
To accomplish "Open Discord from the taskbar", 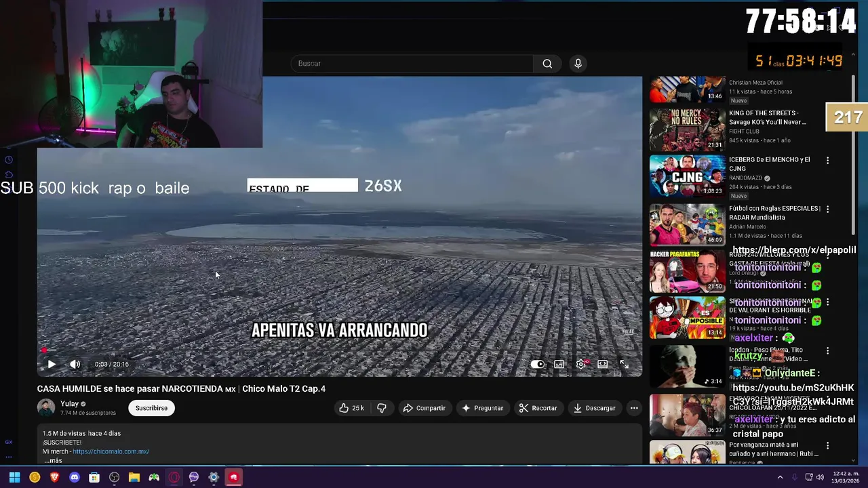I will 75,477.
